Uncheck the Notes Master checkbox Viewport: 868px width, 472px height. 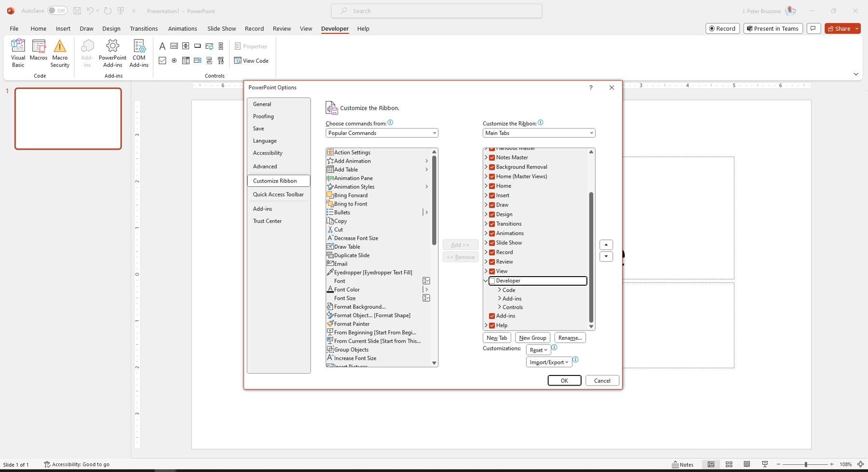coord(492,157)
